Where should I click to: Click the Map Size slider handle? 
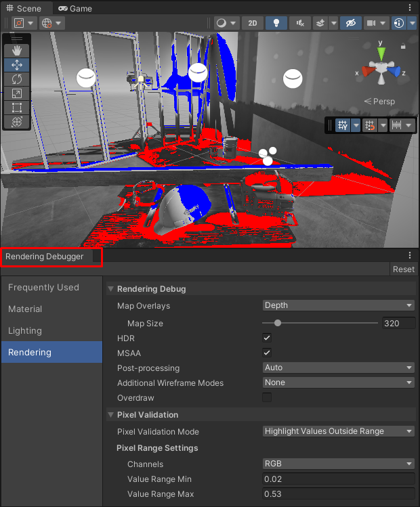(278, 324)
